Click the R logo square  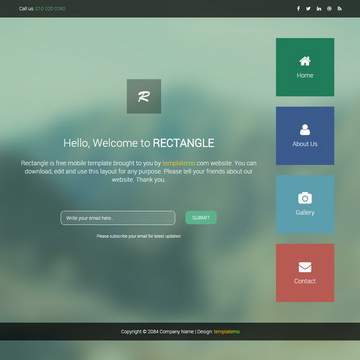[144, 96]
